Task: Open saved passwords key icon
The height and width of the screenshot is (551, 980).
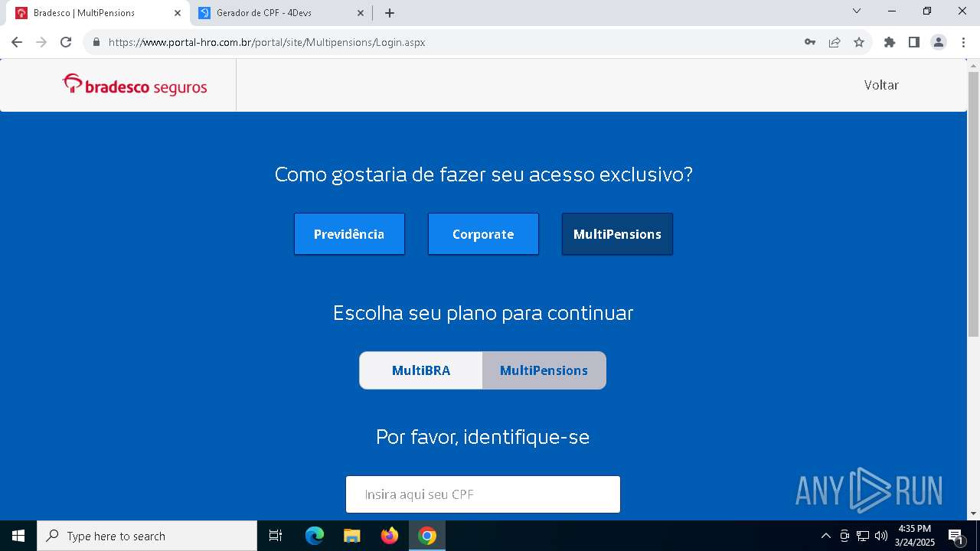Action: 810,42
